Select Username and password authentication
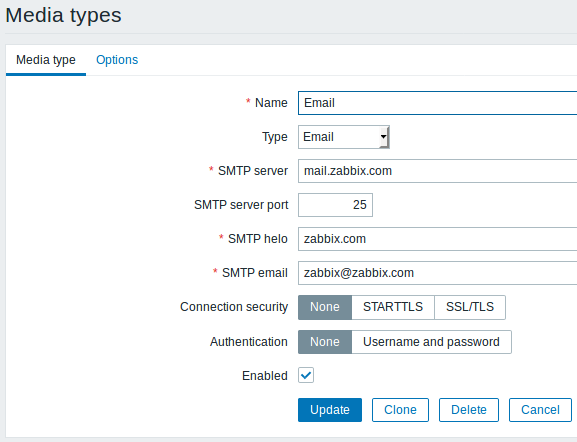Viewport: 577px width, 442px height. [x=431, y=342]
